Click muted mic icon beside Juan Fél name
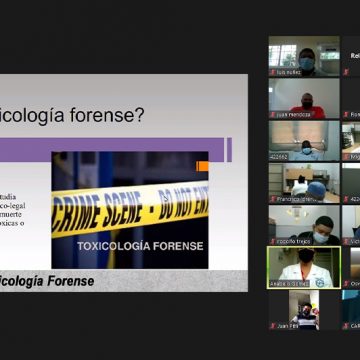 (x=273, y=326)
